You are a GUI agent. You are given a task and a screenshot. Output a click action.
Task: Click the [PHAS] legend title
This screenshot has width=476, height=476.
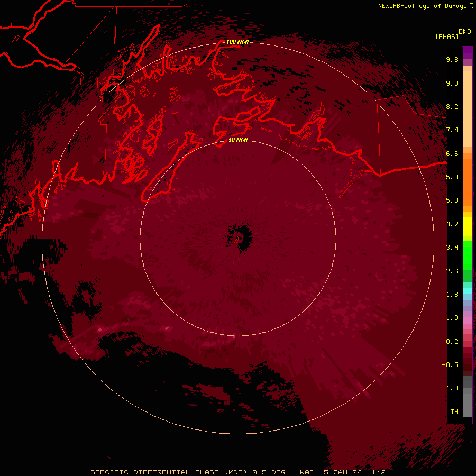[447, 37]
